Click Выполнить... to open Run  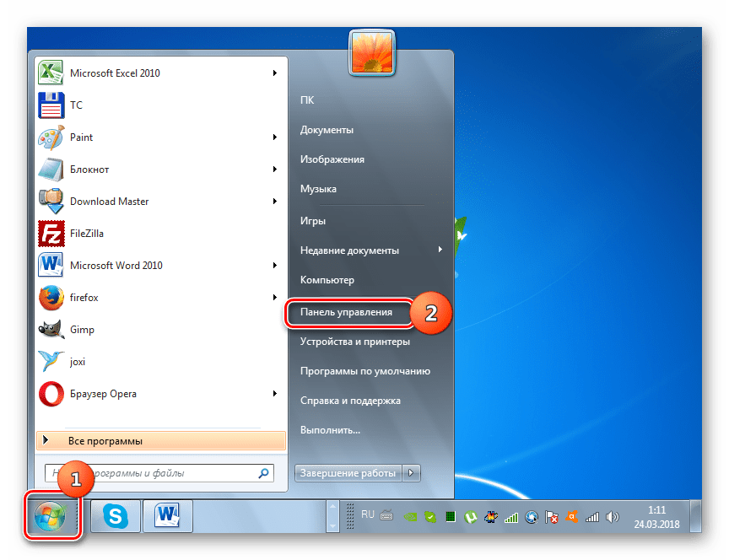click(x=330, y=430)
